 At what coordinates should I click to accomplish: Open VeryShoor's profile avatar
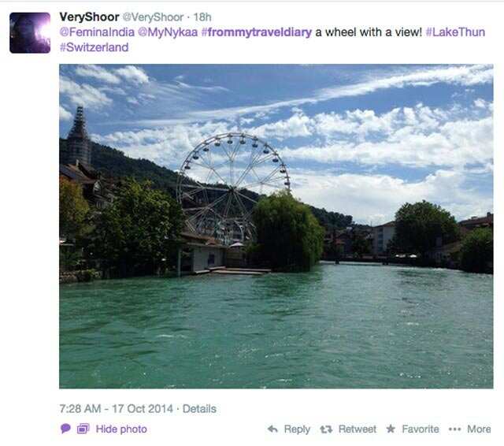coord(30,33)
